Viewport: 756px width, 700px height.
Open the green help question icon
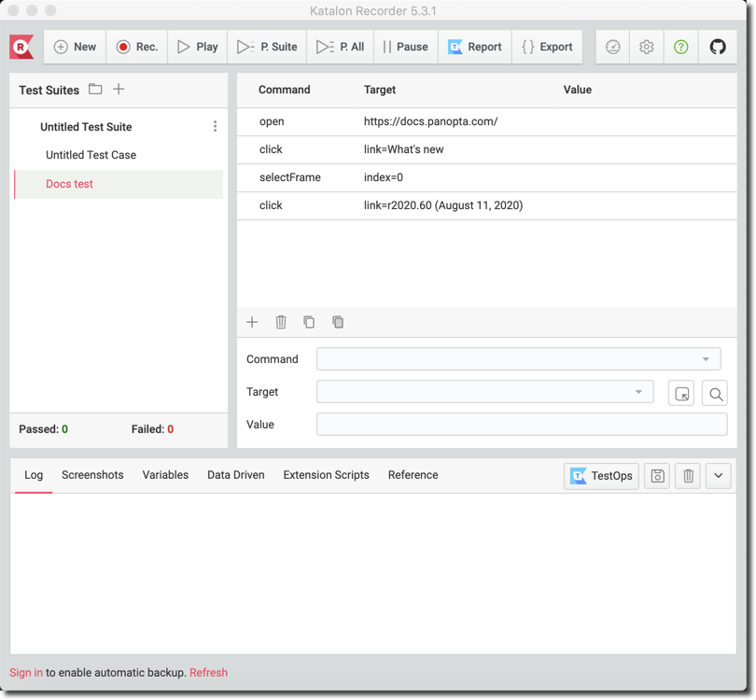680,47
